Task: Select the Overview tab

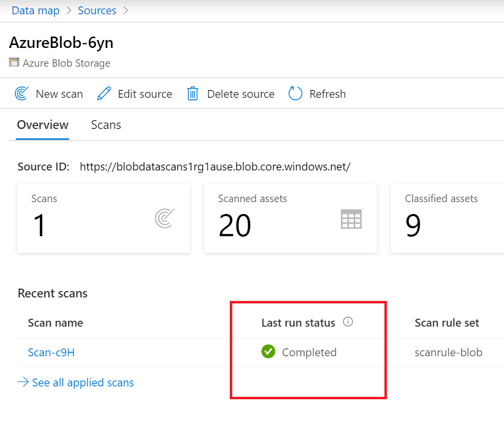Action: 42,125
